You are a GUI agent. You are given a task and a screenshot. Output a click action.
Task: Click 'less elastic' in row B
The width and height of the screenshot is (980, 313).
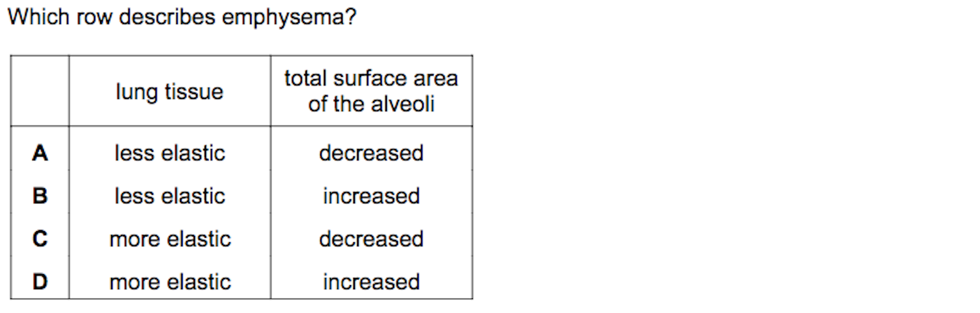[x=170, y=196]
